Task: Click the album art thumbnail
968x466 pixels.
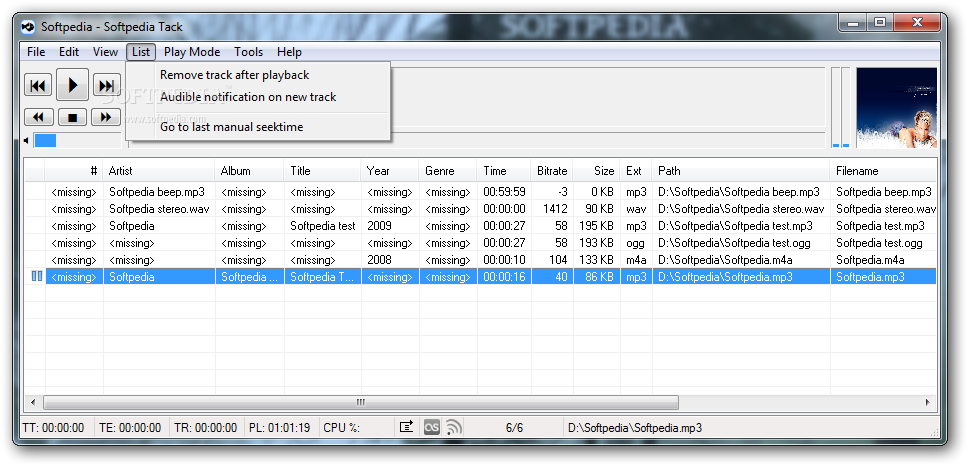Action: tap(896, 108)
